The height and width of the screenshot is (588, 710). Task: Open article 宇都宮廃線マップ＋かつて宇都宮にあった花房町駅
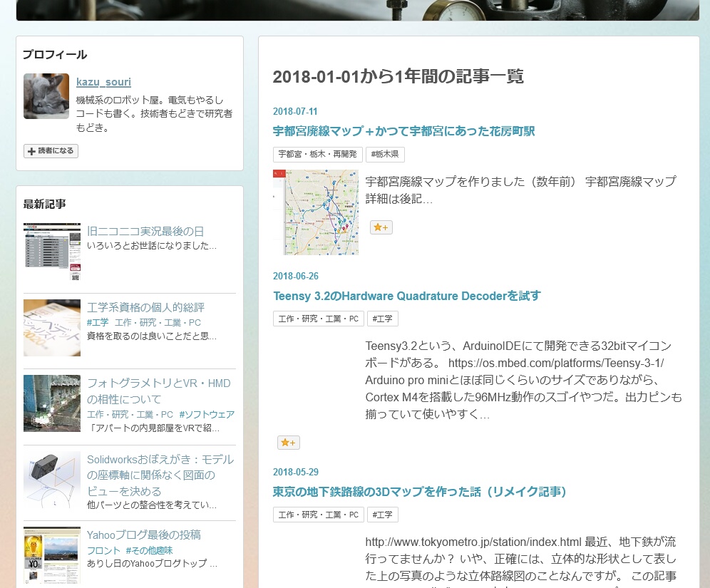(x=403, y=131)
